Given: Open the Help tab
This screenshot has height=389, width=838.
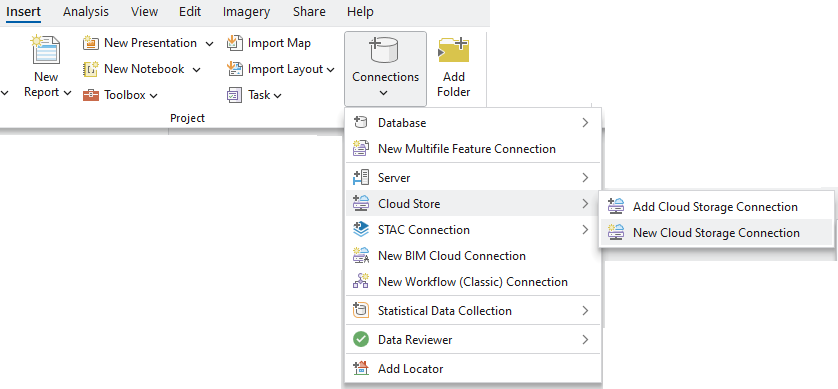Looking at the screenshot, I should [360, 12].
